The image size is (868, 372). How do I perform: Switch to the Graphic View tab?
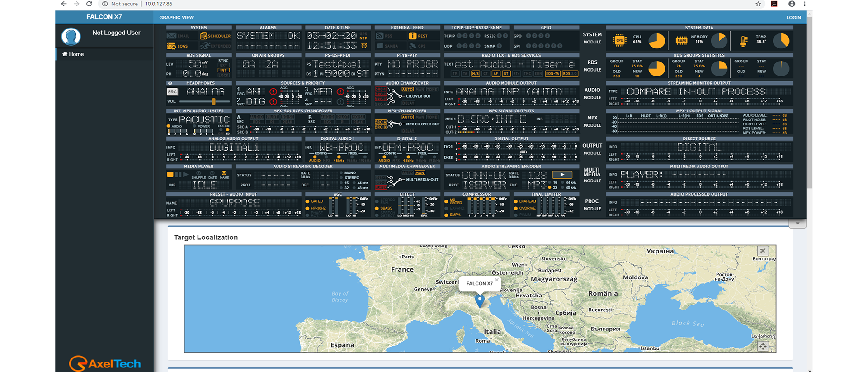point(176,17)
